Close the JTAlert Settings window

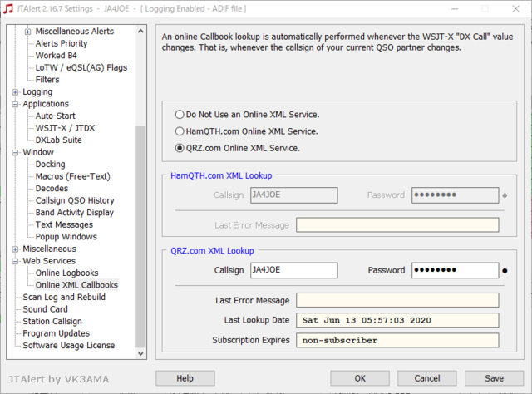[x=515, y=9]
